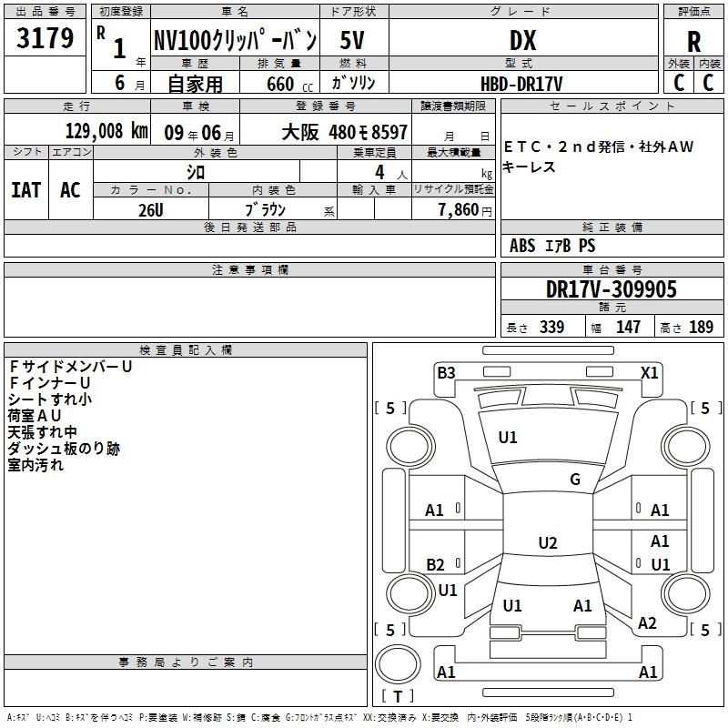This screenshot has height=728, width=728.
Task: Click lot number 3179
Action: [45, 39]
